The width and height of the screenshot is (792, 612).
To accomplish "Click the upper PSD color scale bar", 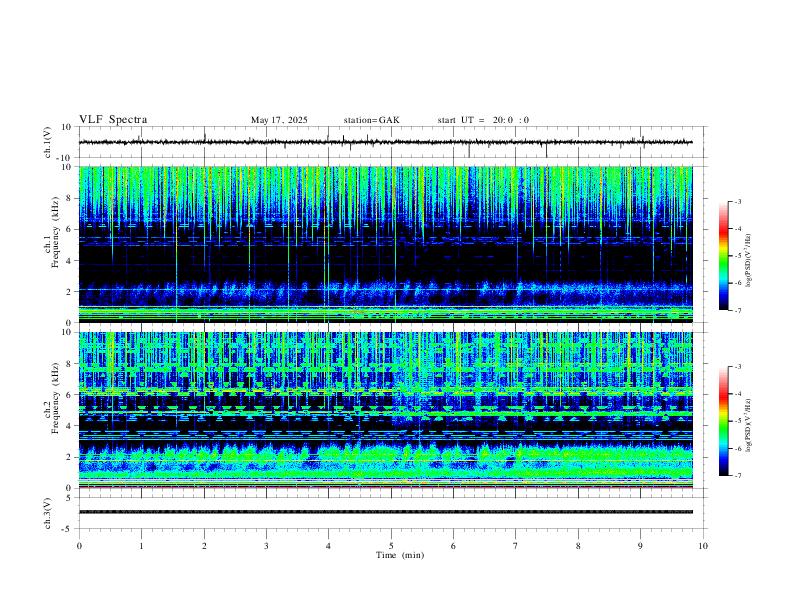I will [723, 256].
